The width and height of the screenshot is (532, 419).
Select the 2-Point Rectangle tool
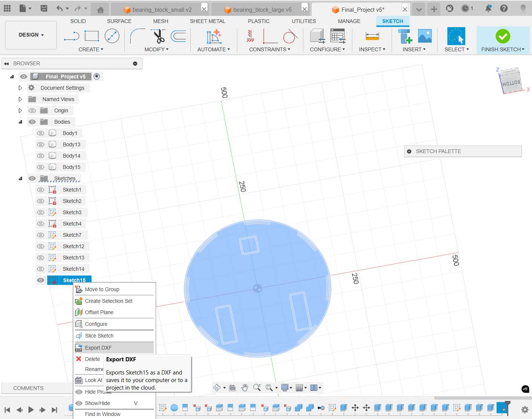pyautogui.click(x=92, y=35)
